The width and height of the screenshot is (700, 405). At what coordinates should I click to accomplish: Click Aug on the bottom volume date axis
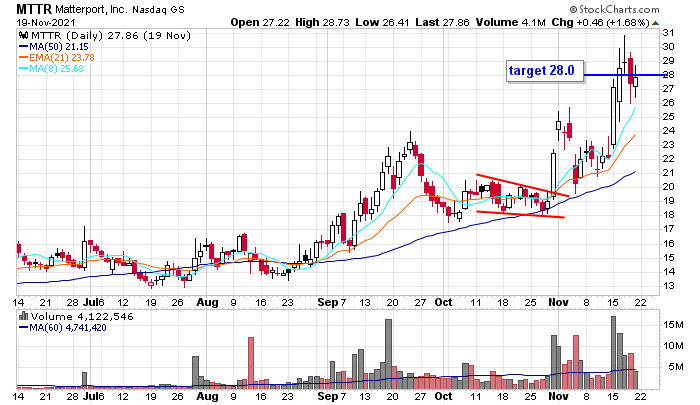pyautogui.click(x=207, y=396)
